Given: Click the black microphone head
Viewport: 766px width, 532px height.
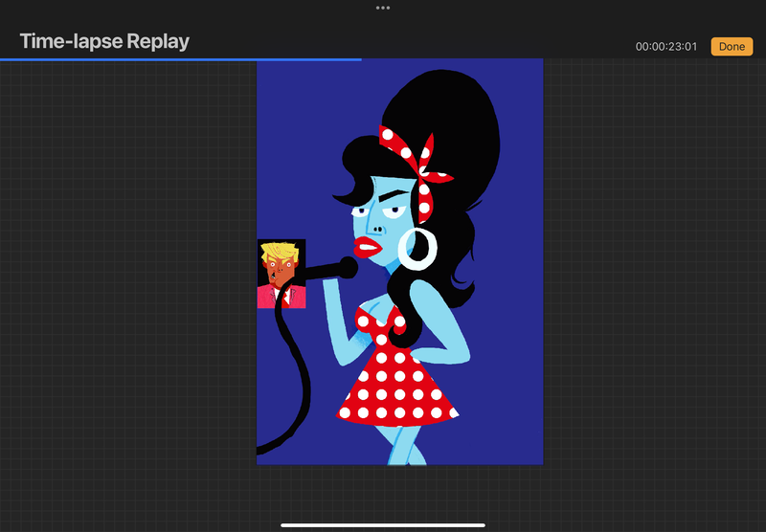Looking at the screenshot, I should 347,268.
